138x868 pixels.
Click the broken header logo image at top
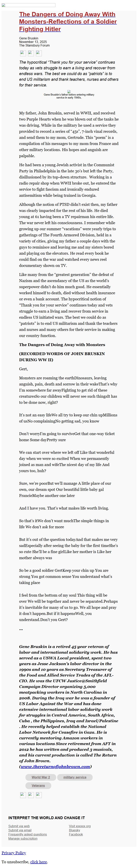(28, 5)
